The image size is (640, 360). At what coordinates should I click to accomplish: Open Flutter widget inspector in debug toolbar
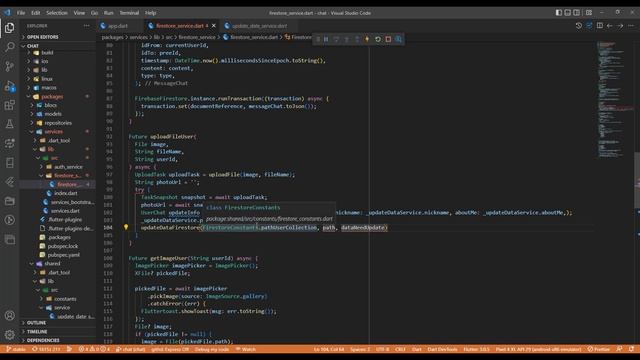pos(398,39)
